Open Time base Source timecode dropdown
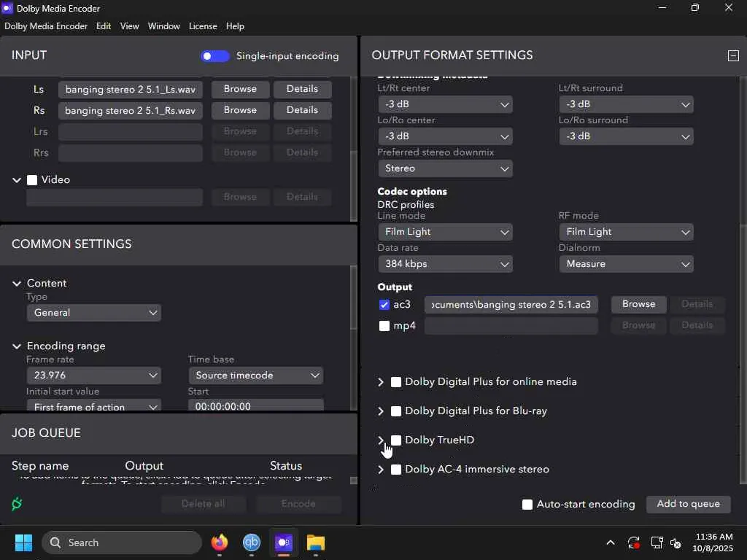 (x=256, y=376)
